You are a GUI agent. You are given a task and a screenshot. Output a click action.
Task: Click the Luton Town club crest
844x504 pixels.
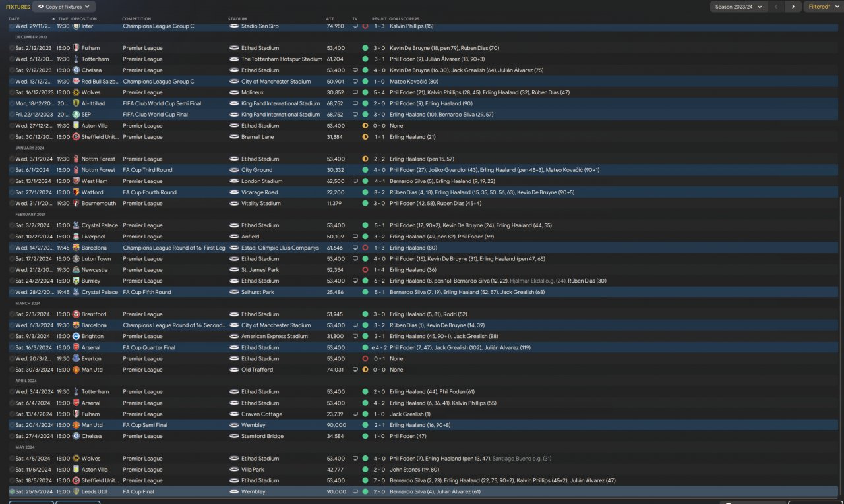76,259
